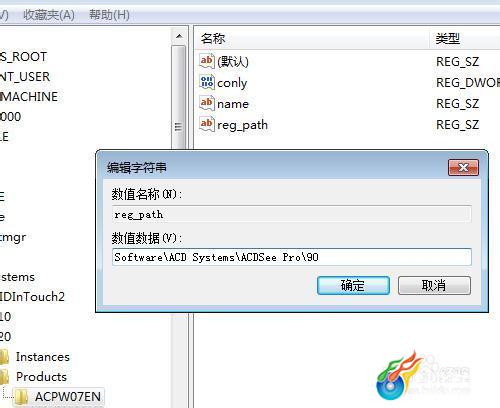The height and width of the screenshot is (408, 500).
Task: Open the 帮助(H) menu
Action: (x=109, y=15)
